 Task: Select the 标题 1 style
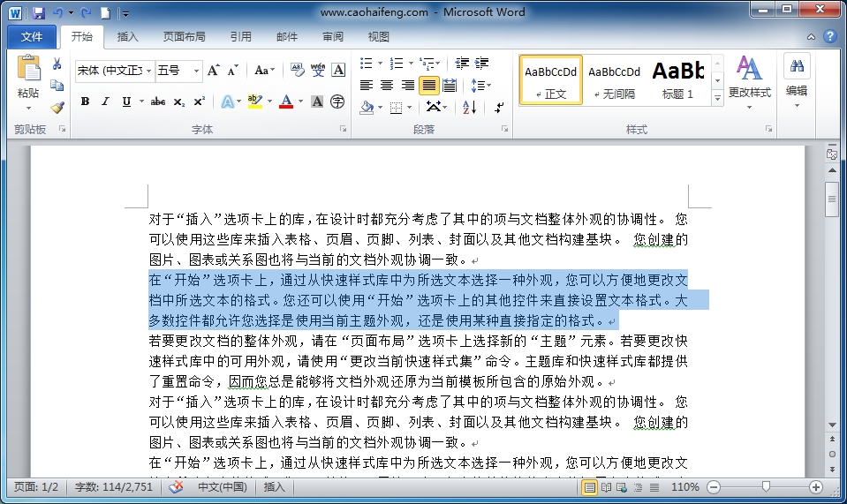[678, 79]
